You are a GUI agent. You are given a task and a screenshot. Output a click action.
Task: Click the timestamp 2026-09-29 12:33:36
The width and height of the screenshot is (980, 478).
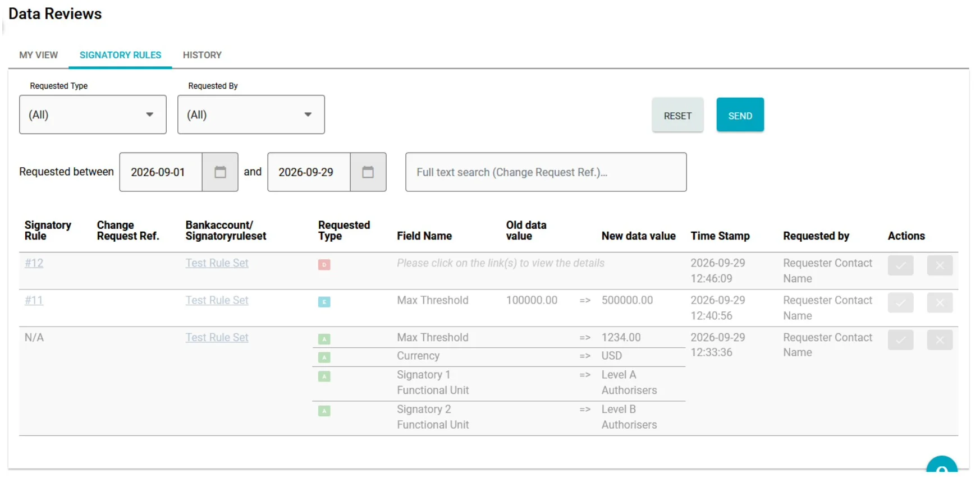(718, 345)
